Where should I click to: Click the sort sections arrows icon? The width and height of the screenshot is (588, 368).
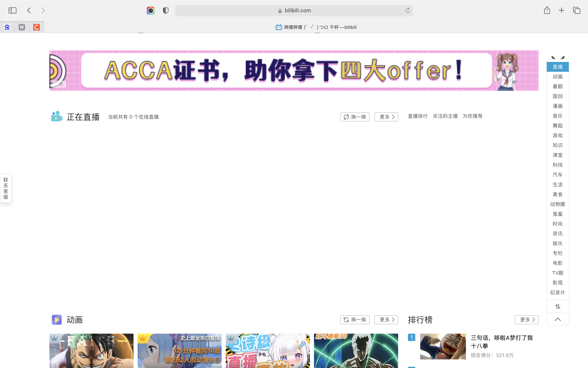click(558, 306)
